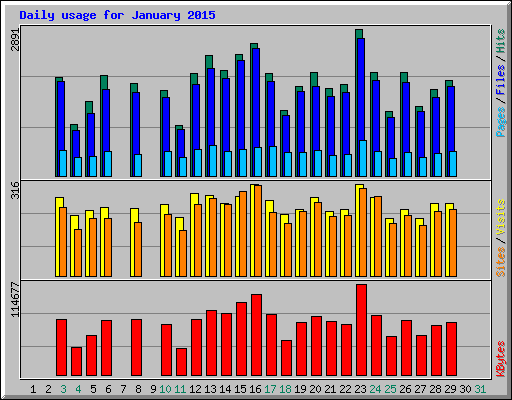Click the 316 axis maximum label
This screenshot has height=400, width=512.
click(x=15, y=190)
